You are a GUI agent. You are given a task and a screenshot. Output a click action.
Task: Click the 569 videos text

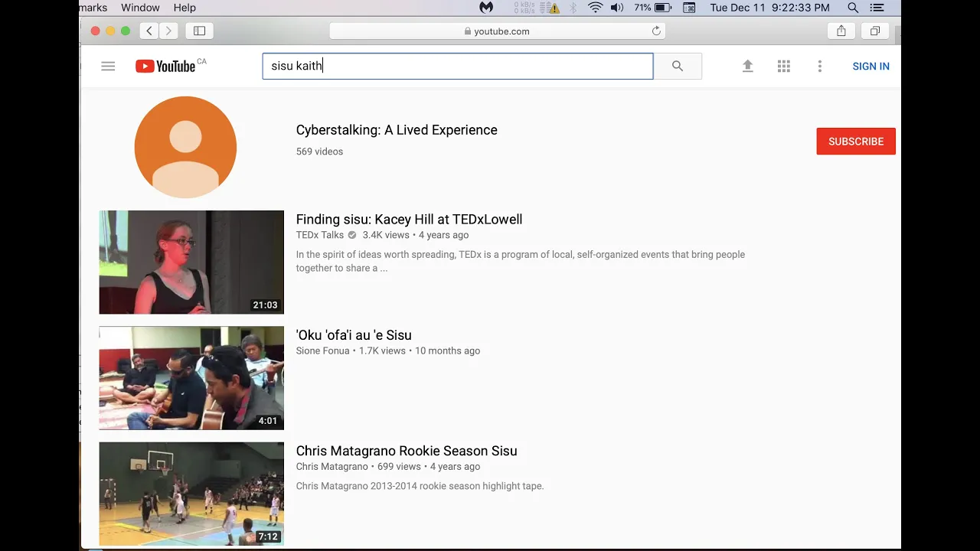(319, 152)
